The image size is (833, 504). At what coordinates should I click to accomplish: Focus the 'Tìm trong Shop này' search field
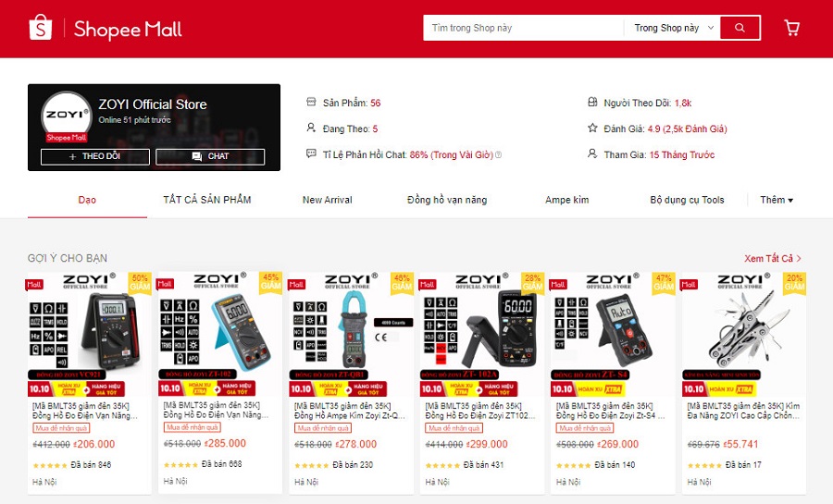pos(523,28)
